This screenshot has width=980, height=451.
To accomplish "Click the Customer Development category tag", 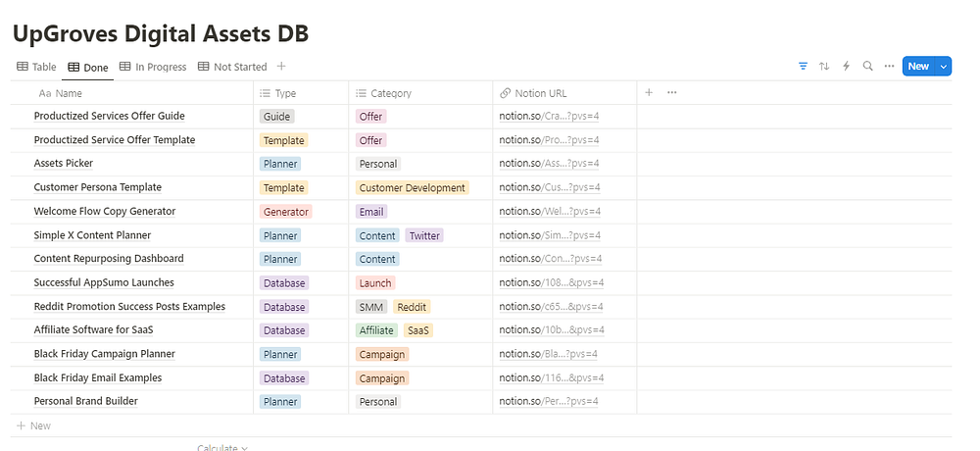I will (x=412, y=187).
